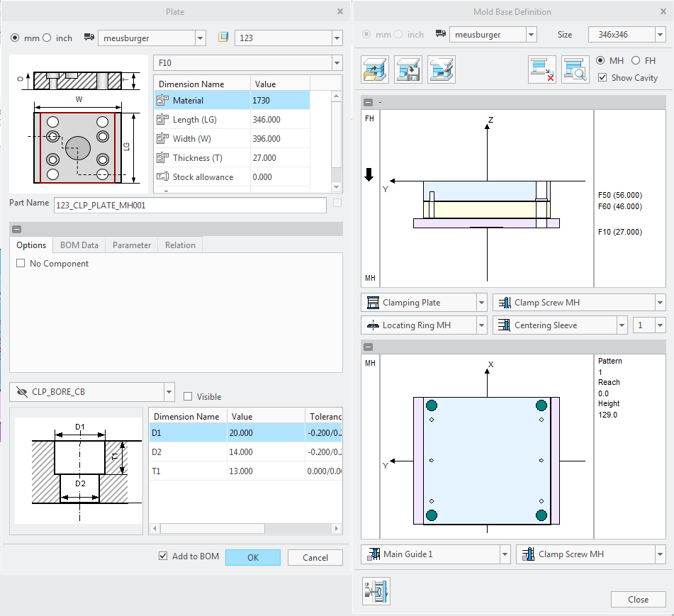Click the save mold base assembly icon
The width and height of the screenshot is (674, 616).
point(408,69)
